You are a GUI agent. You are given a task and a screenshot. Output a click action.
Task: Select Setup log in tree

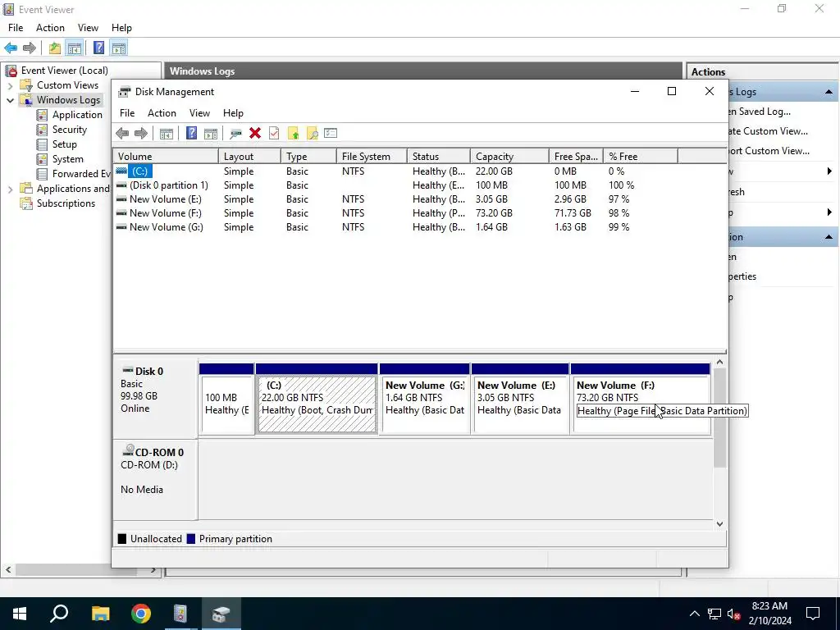[x=64, y=144]
